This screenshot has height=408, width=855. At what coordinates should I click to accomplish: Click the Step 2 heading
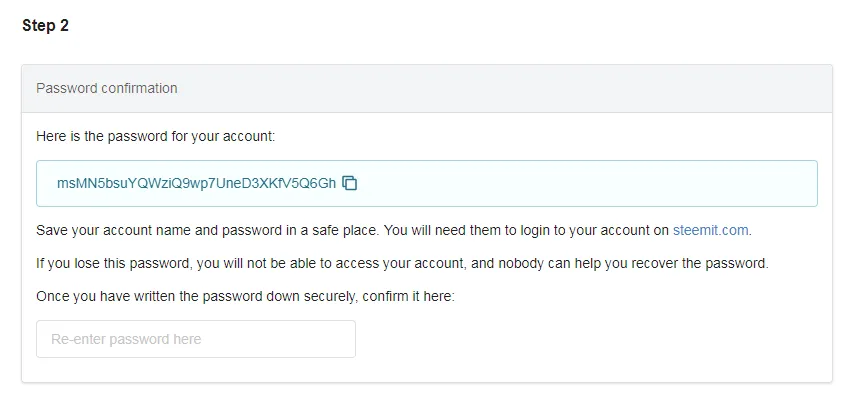point(45,26)
